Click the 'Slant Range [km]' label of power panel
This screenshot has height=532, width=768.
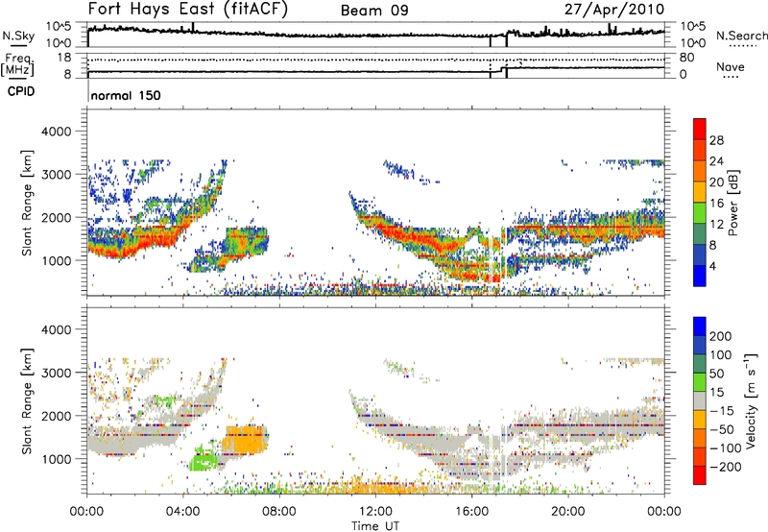tap(27, 203)
